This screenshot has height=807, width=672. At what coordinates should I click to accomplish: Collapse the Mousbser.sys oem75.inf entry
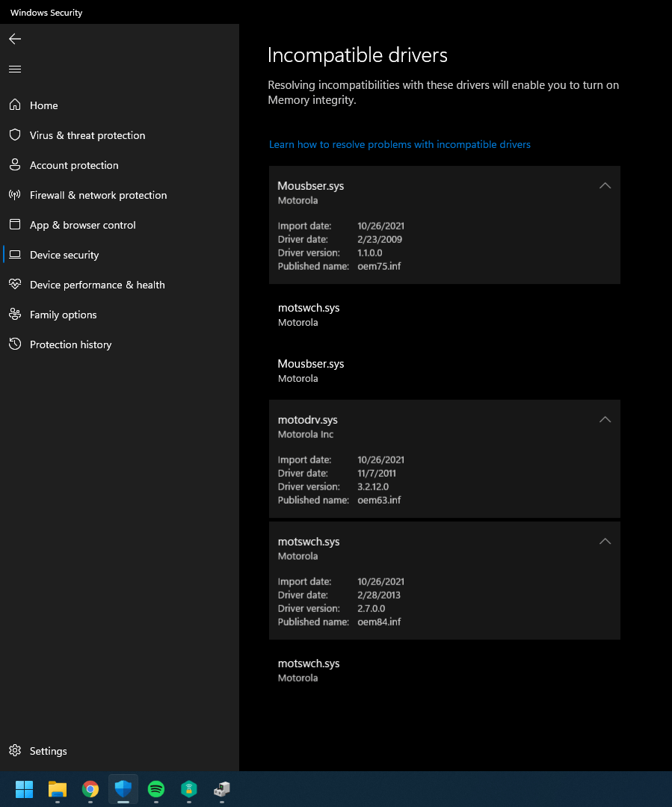pos(605,186)
